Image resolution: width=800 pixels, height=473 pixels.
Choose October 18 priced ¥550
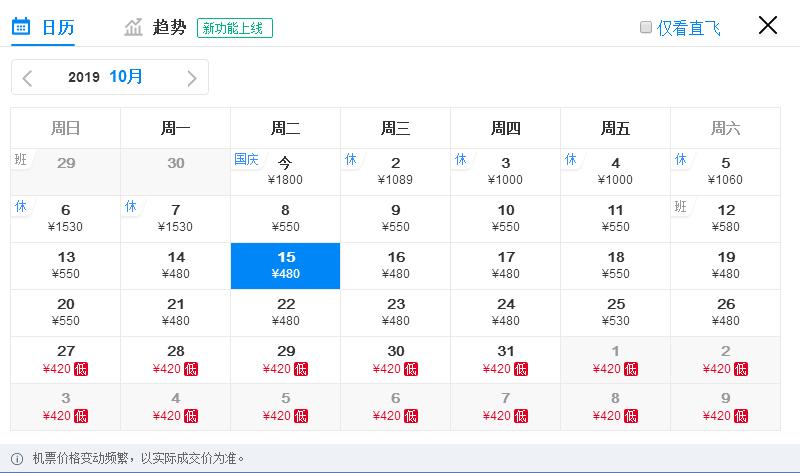pos(615,266)
